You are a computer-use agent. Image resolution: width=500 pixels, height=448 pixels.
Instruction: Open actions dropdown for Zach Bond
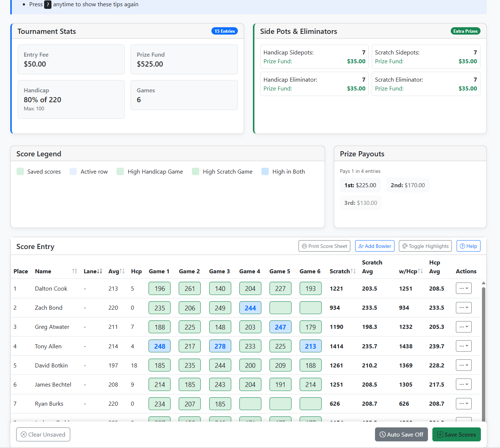tap(464, 307)
